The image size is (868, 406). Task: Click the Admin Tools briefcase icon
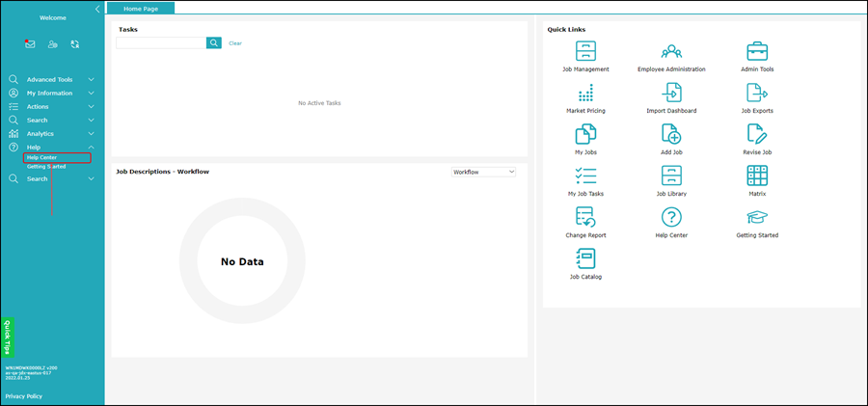[757, 52]
